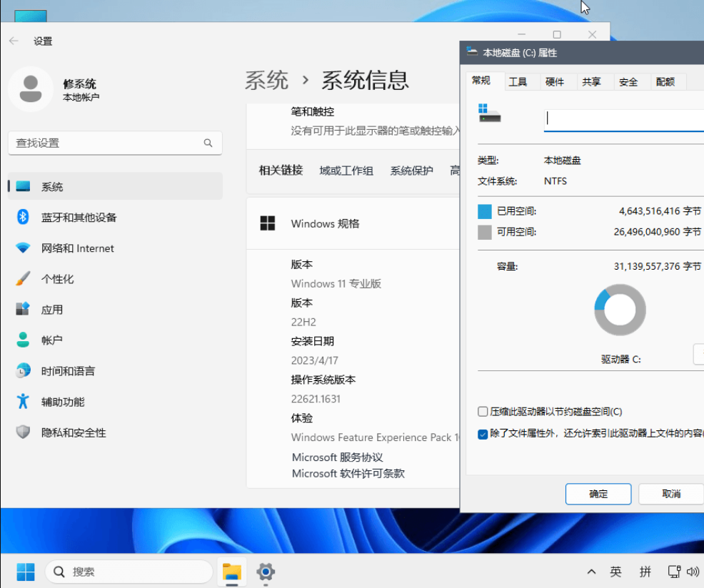Open the 系统保护 link
This screenshot has height=588, width=704.
[x=412, y=171]
